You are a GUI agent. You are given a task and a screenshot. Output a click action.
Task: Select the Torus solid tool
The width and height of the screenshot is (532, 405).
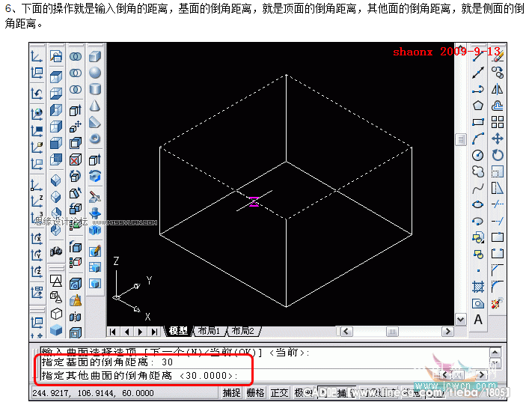coord(95,138)
